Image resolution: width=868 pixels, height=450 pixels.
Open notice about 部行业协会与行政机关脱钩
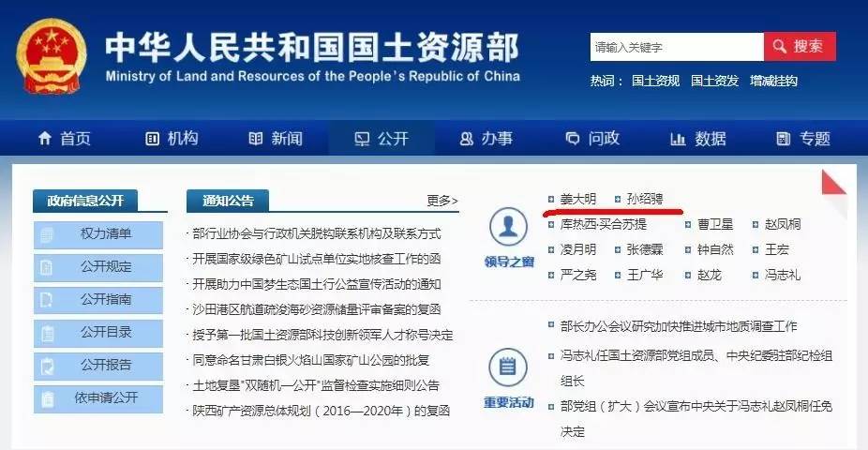tap(316, 233)
